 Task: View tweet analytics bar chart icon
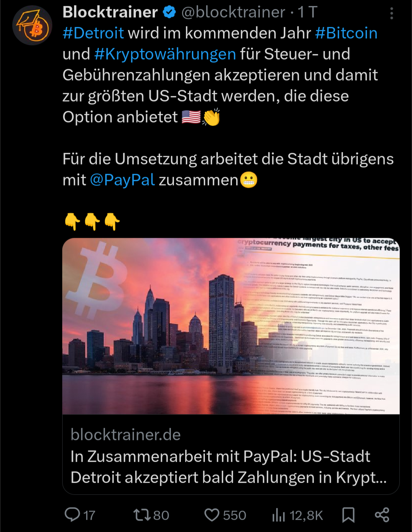coord(278,515)
